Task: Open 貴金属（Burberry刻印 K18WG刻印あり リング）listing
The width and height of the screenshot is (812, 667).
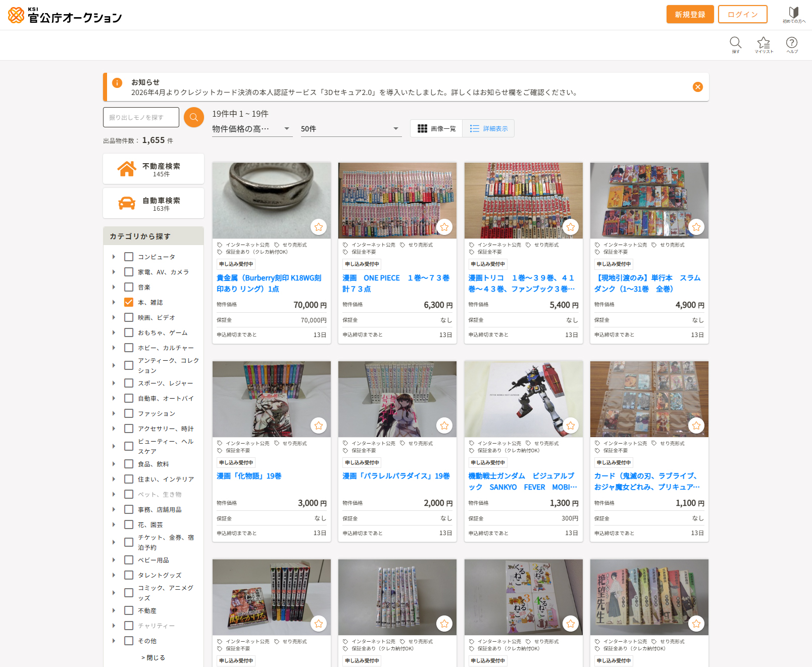Action: point(269,283)
